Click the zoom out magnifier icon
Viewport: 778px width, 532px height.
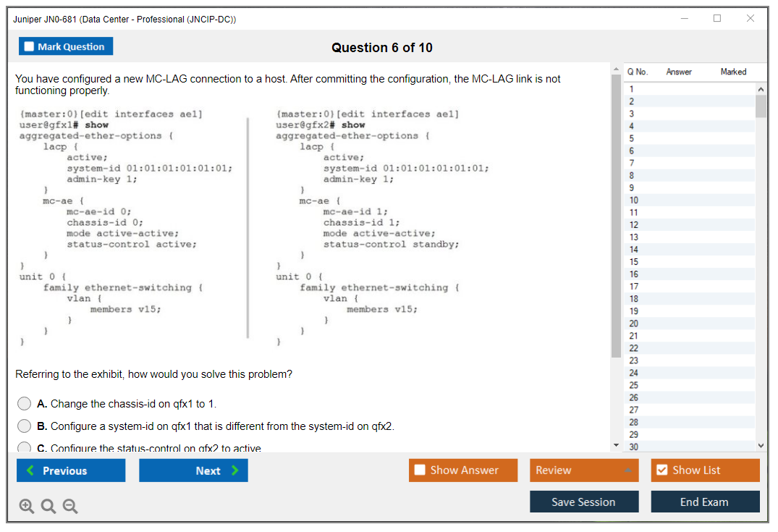click(x=70, y=507)
